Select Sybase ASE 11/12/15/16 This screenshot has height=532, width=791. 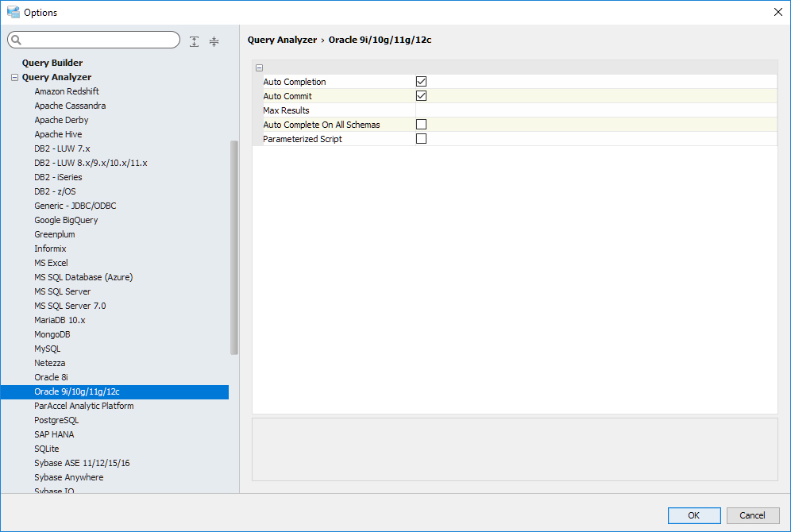[82, 463]
